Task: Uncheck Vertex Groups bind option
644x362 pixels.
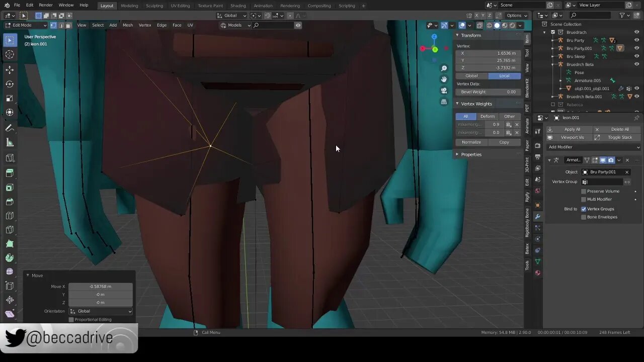Action: coord(584,209)
